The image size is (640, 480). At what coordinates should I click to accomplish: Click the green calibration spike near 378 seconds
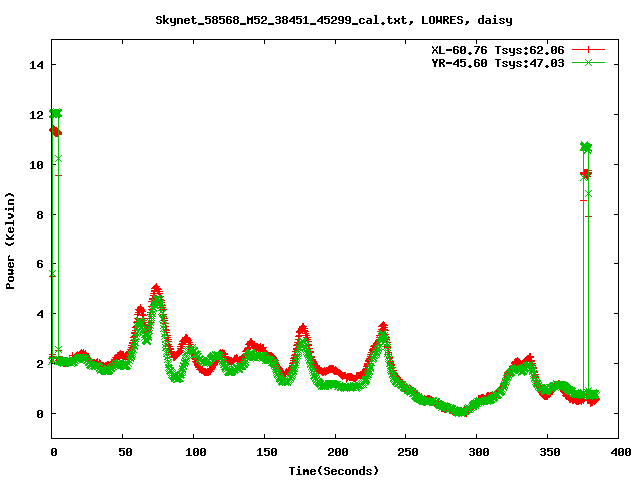point(586,147)
